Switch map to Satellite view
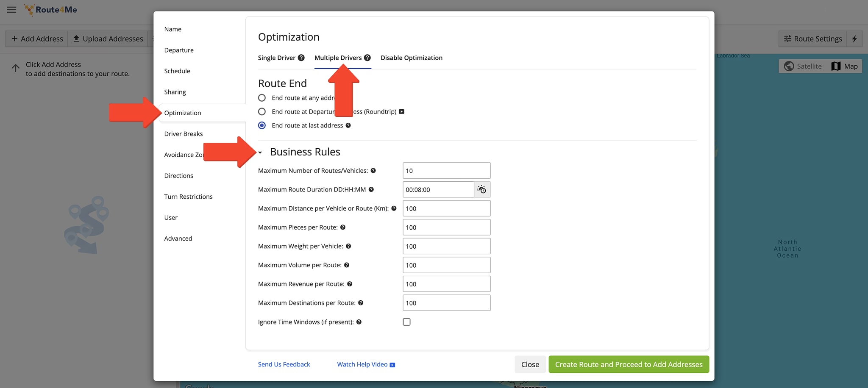 803,66
